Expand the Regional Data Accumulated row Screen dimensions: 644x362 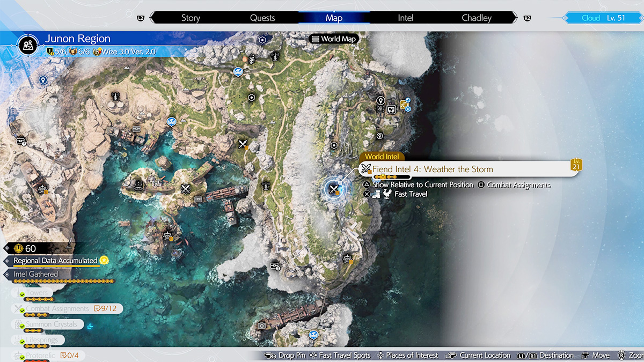[x=55, y=261]
